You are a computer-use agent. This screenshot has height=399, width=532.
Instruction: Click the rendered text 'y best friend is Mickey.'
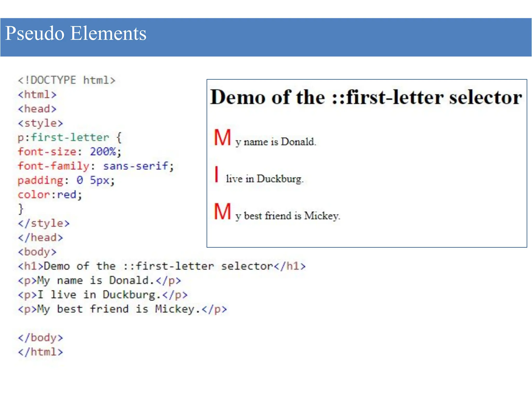coord(288,216)
